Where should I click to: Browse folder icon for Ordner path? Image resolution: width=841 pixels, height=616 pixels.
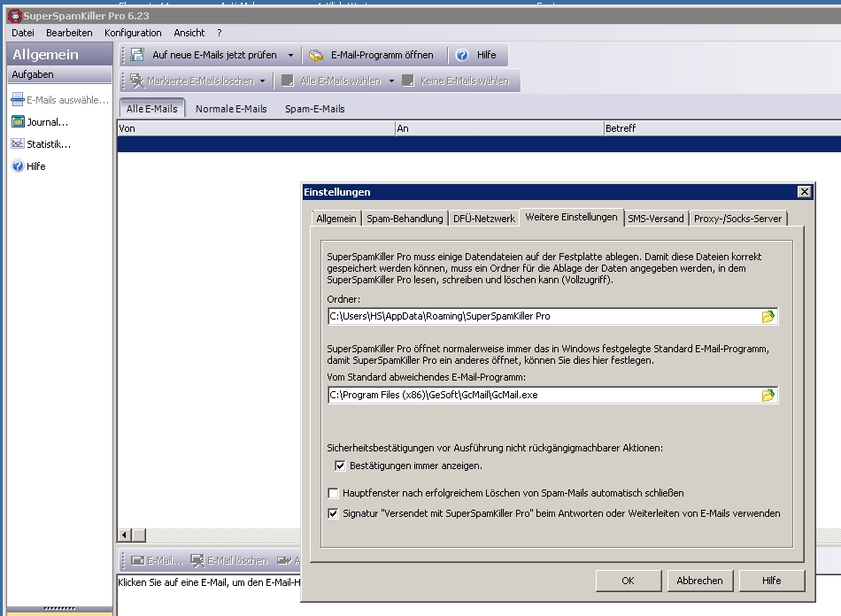point(768,316)
